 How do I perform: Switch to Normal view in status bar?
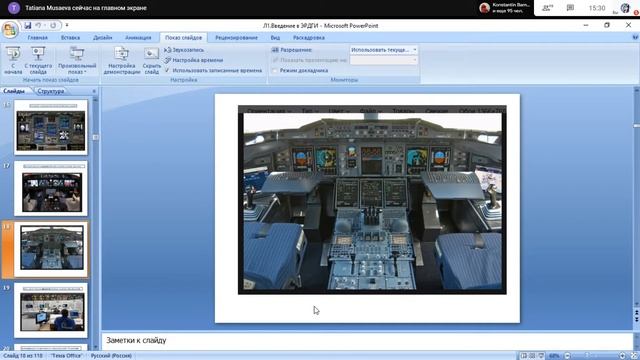pos(524,356)
